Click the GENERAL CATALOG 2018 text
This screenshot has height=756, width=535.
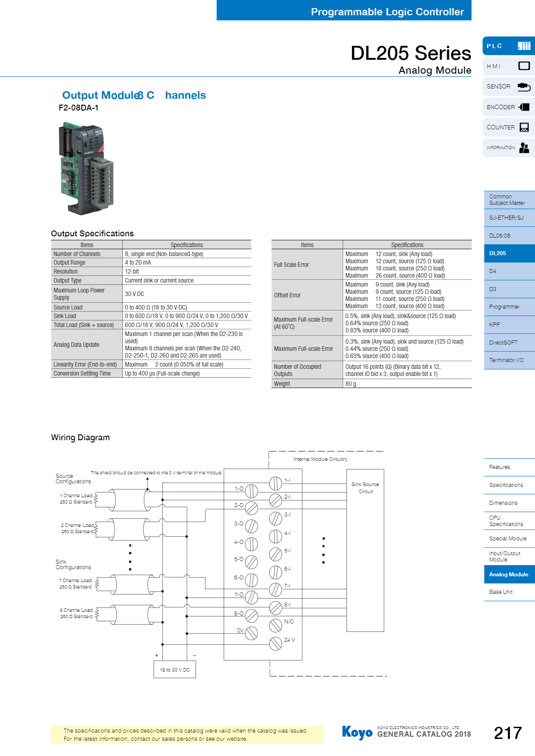[x=424, y=734]
